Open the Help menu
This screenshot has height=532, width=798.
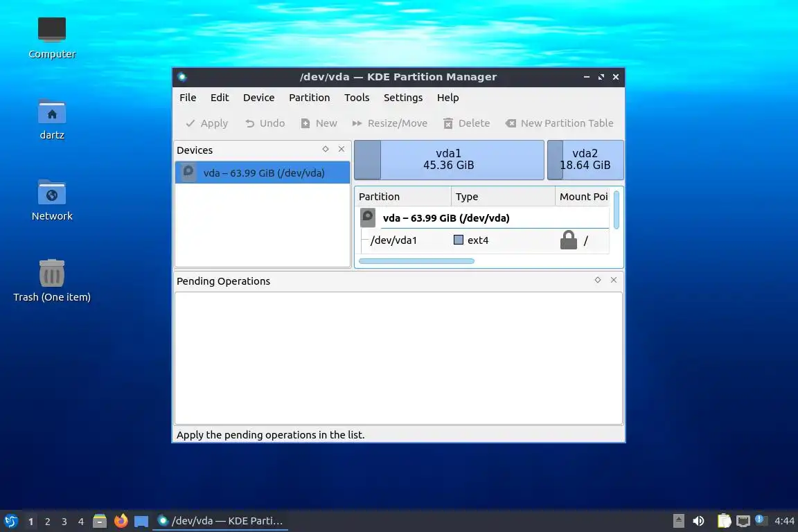click(448, 97)
